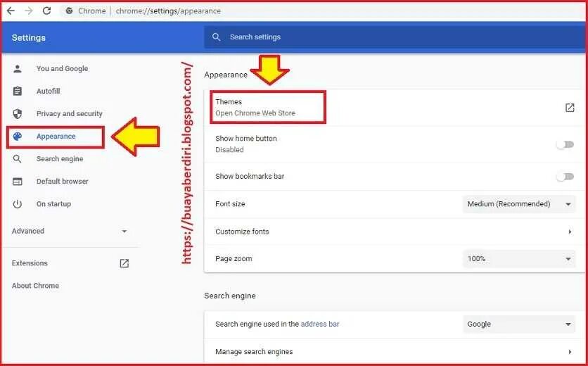Click the Search settings field
This screenshot has height=366, width=588.
pyautogui.click(x=395, y=37)
